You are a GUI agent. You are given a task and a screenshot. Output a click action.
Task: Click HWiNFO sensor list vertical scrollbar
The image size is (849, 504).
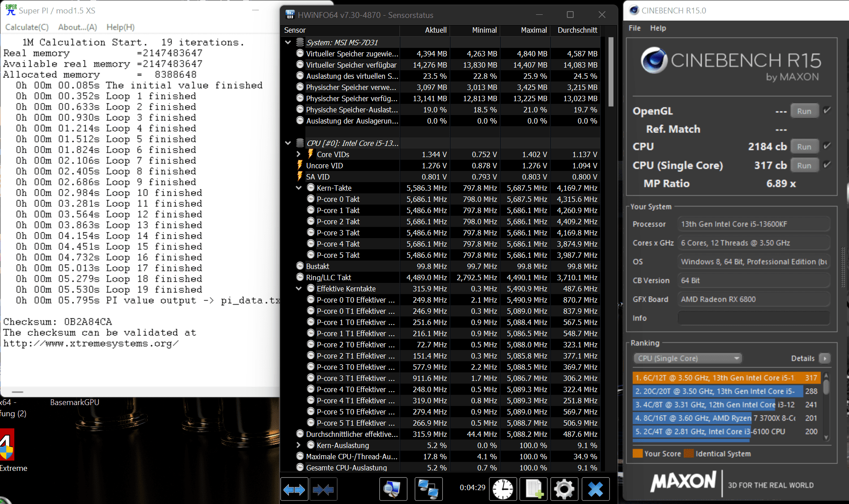[x=611, y=72]
